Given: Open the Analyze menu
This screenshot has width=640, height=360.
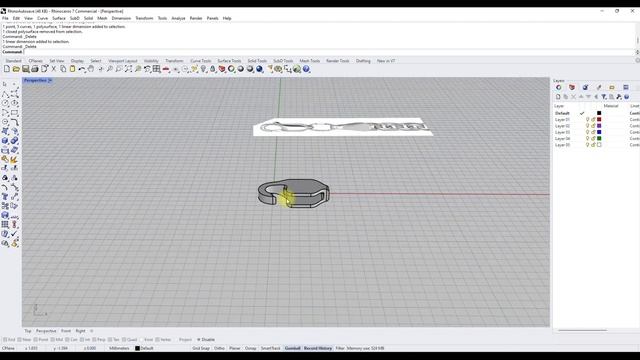Looking at the screenshot, I should click(x=178, y=18).
